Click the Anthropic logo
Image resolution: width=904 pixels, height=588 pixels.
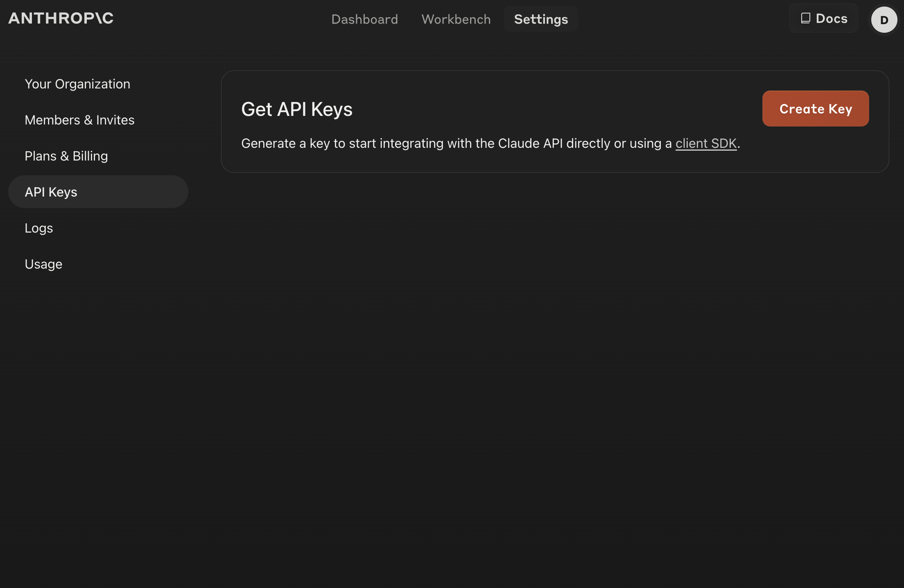coord(61,18)
